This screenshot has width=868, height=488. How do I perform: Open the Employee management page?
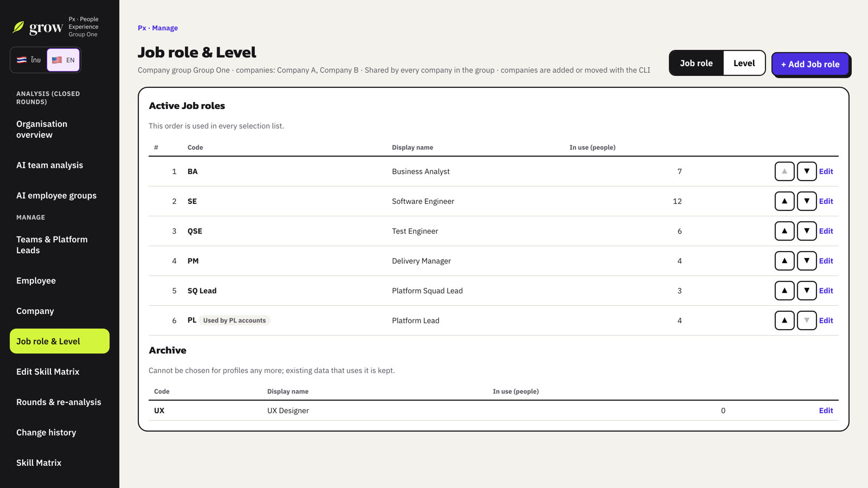(60, 281)
